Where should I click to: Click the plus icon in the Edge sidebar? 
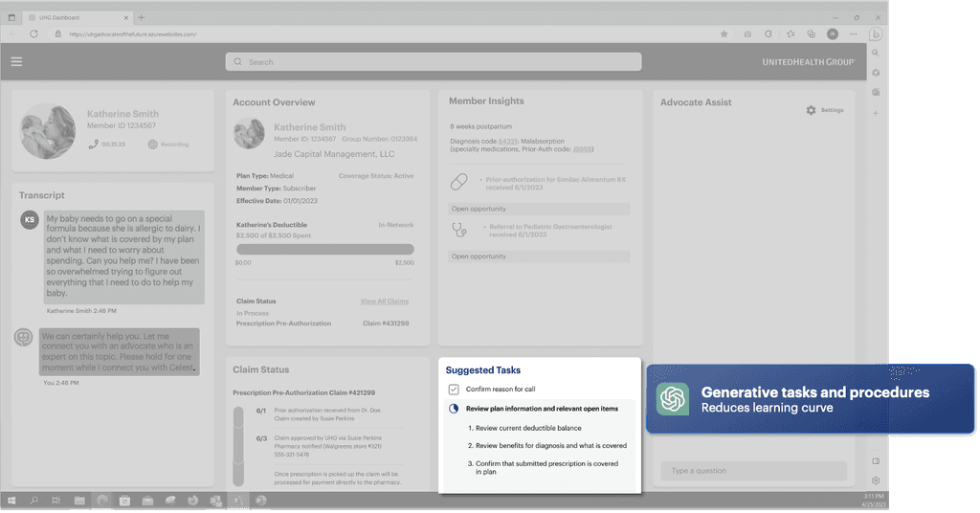pos(876,113)
